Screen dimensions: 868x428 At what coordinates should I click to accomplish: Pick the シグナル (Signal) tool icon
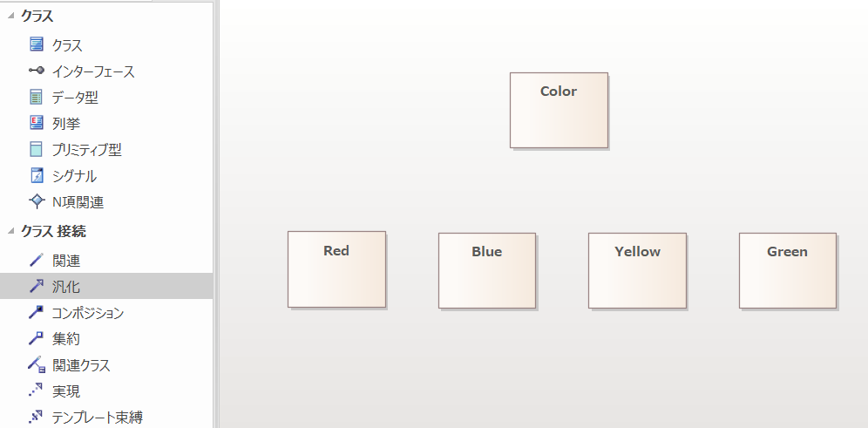tap(36, 175)
